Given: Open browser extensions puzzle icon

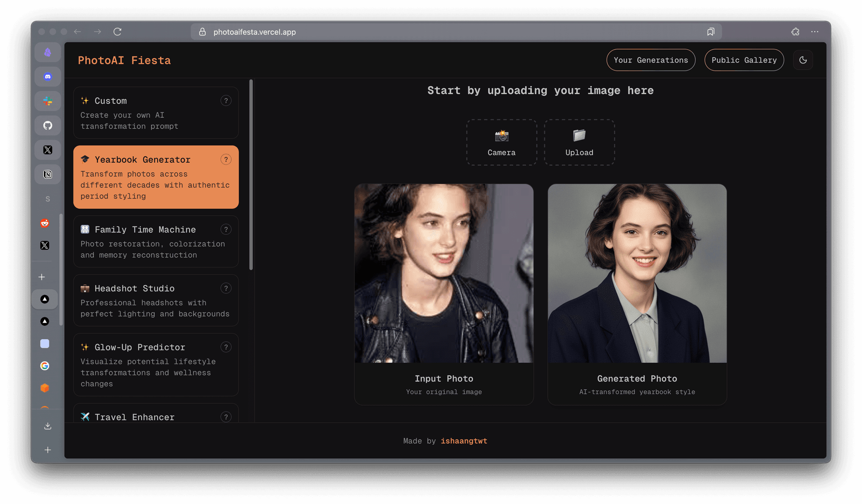Looking at the screenshot, I should 795,32.
